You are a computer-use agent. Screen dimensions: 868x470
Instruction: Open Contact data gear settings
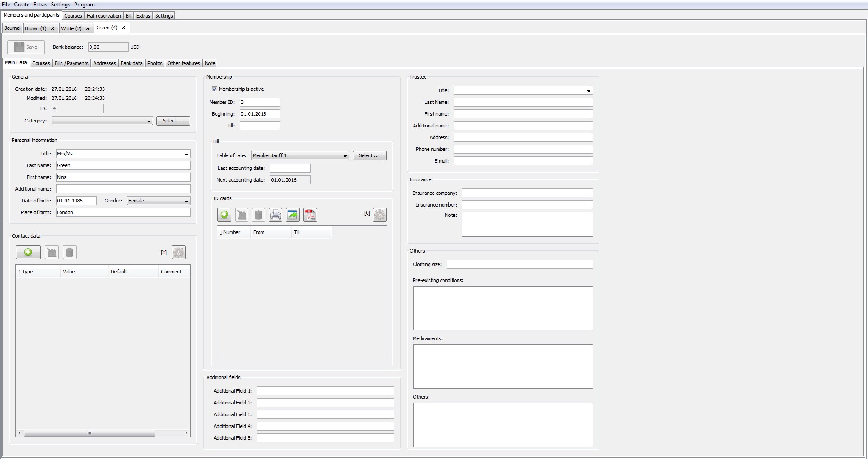tap(179, 252)
